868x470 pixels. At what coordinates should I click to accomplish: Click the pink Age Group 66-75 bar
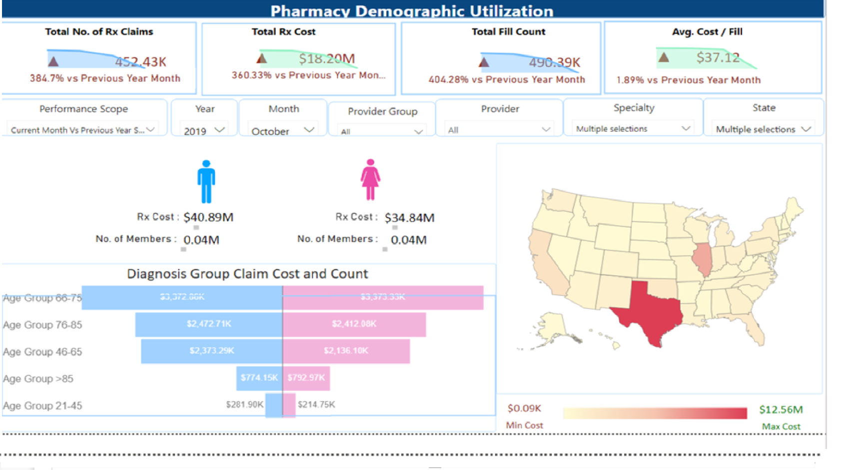[x=383, y=297]
